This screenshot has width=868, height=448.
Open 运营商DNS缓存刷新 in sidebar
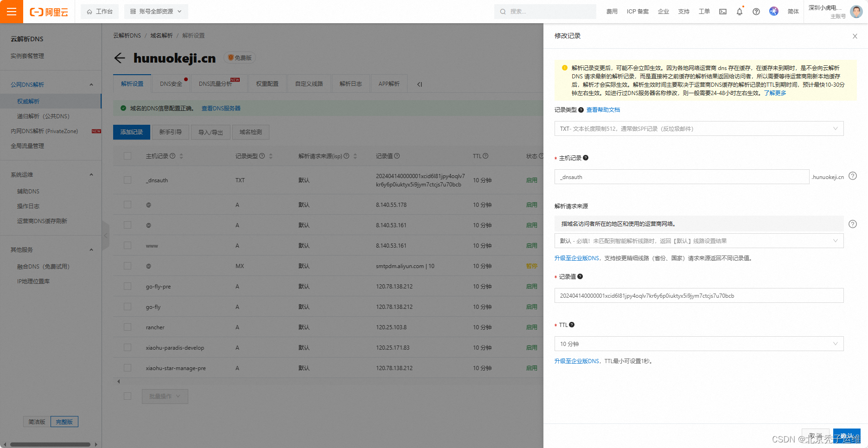(x=42, y=221)
